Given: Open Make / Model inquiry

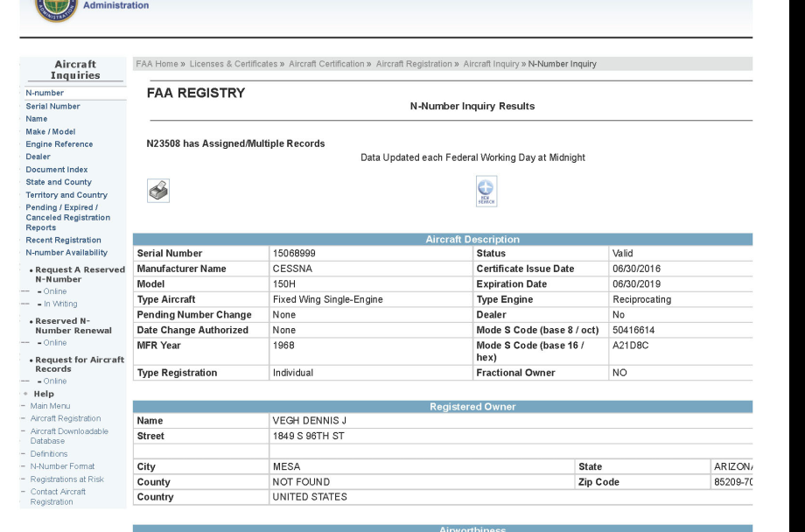Looking at the screenshot, I should click(x=51, y=131).
